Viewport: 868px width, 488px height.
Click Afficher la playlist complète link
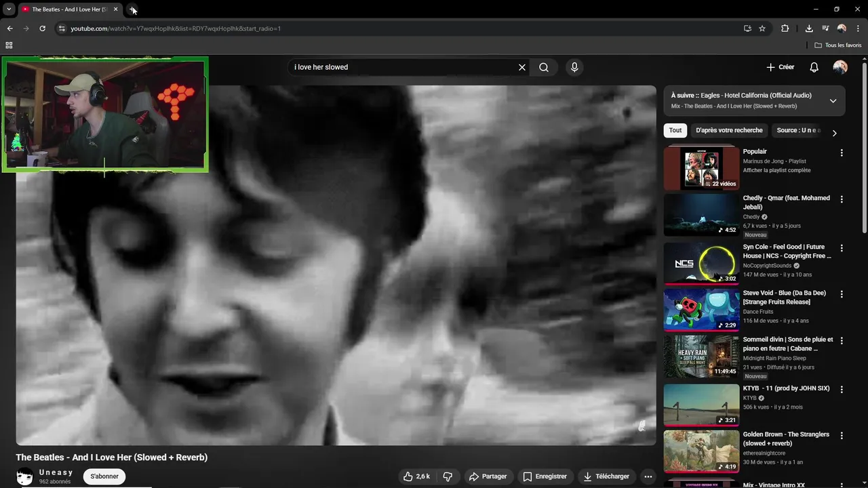pos(776,170)
